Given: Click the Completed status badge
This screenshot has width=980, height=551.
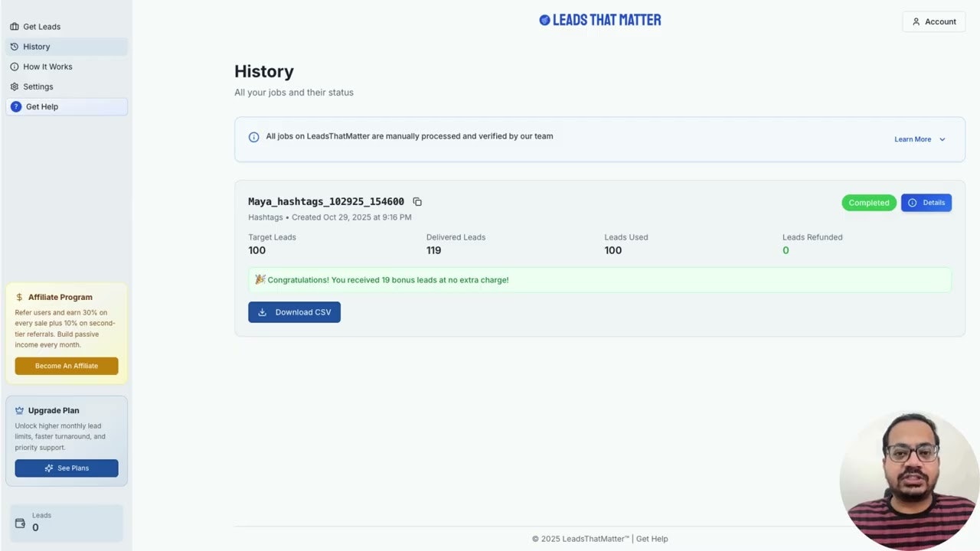Looking at the screenshot, I should click(x=869, y=203).
